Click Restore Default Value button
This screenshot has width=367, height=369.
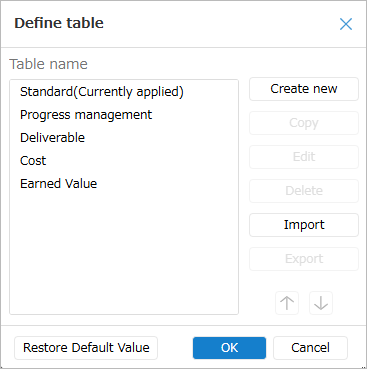coord(86,348)
